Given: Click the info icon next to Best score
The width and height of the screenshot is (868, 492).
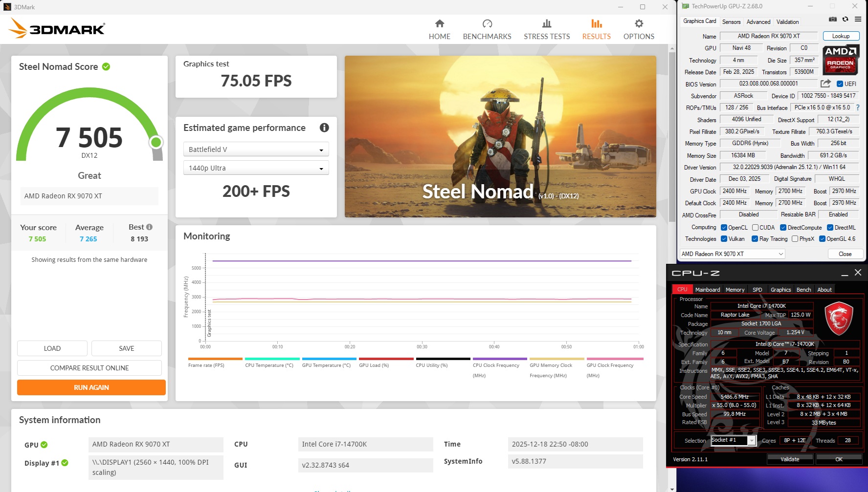Looking at the screenshot, I should (150, 227).
